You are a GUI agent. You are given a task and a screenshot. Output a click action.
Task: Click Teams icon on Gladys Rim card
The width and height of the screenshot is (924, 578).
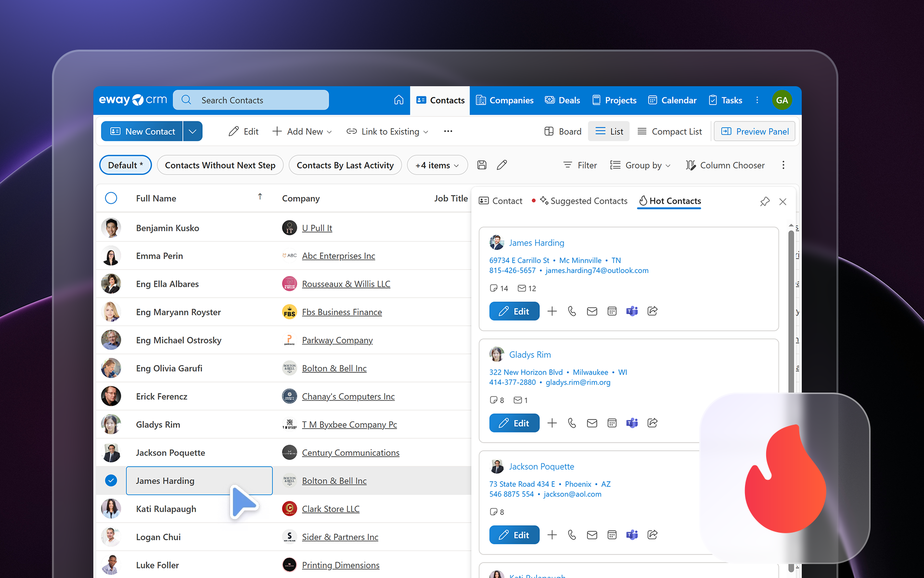tap(632, 423)
